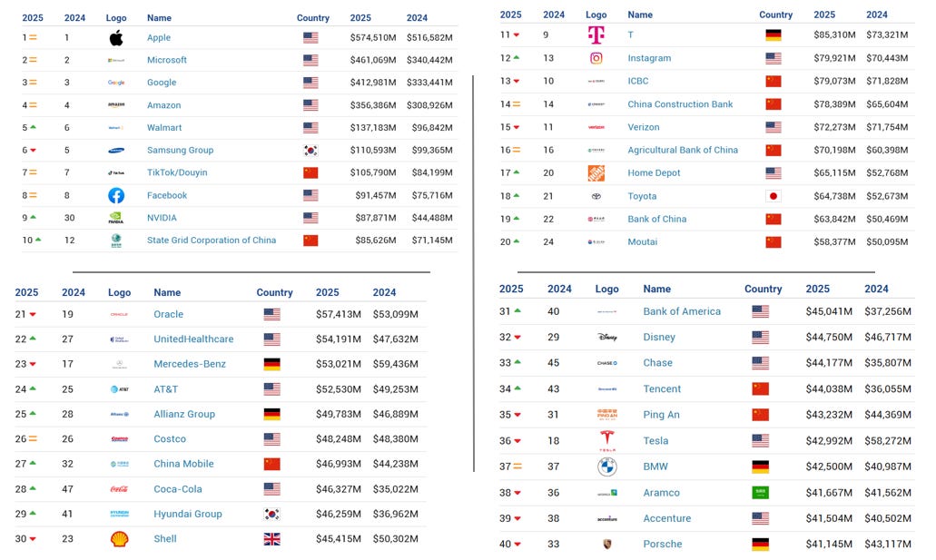
Task: Click NVIDIA's 2024 value $44,488M
Action: [x=432, y=218]
